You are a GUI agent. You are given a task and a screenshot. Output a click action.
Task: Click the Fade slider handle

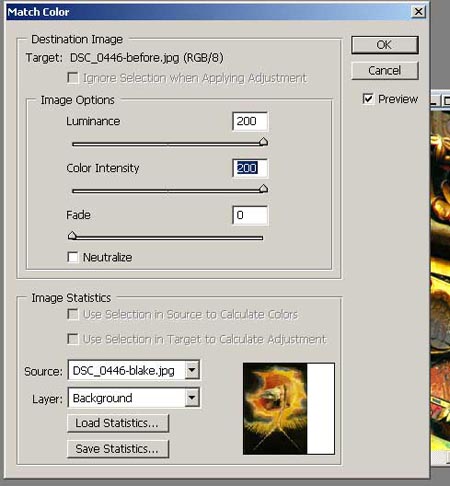coord(72,236)
